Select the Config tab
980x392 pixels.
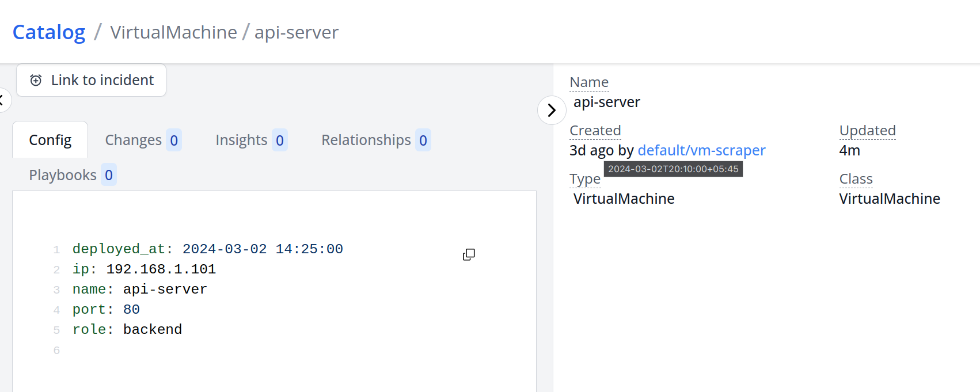point(50,140)
